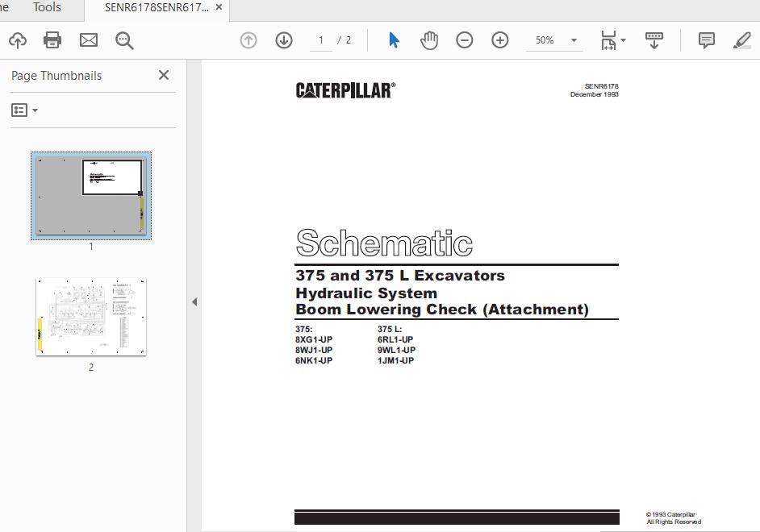Image resolution: width=760 pixels, height=532 pixels.
Task: Click the Fill & Sign pen icon
Action: click(741, 39)
